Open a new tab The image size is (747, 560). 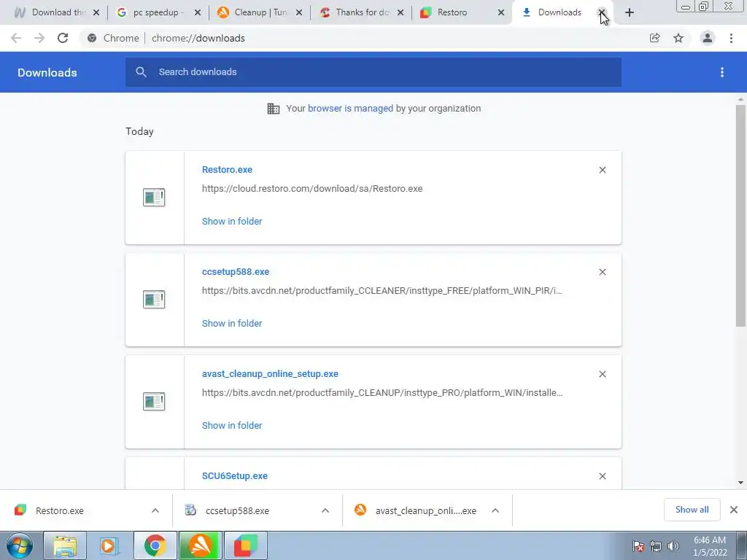tap(630, 13)
